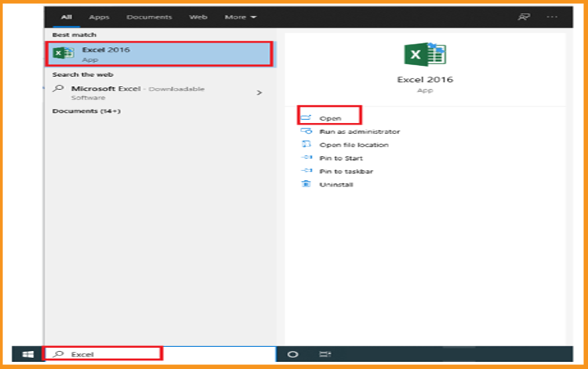Image resolution: width=588 pixels, height=369 pixels.
Task: Open the Windows Start button
Action: [27, 354]
